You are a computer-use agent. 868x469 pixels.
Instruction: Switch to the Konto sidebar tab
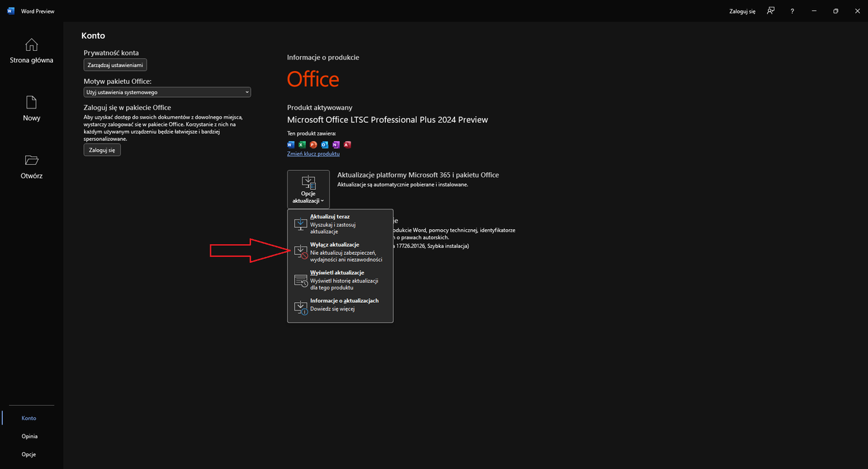click(29, 418)
